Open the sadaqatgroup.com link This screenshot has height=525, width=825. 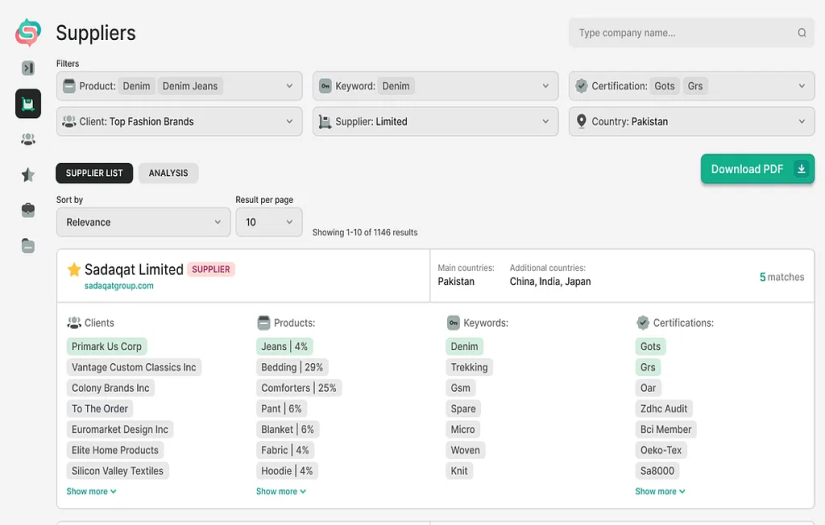pos(119,286)
